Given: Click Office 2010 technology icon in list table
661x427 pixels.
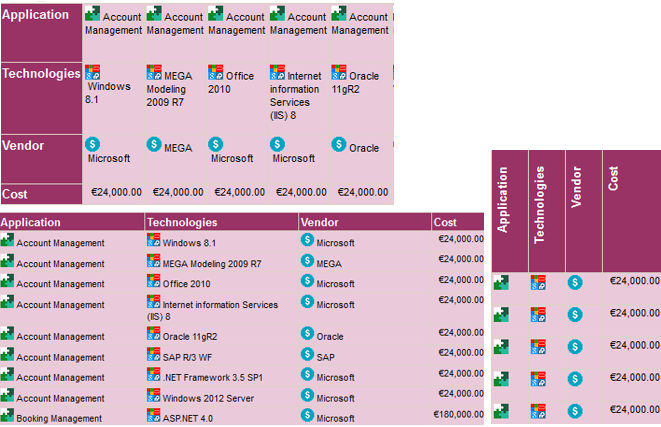Looking at the screenshot, I should [153, 282].
